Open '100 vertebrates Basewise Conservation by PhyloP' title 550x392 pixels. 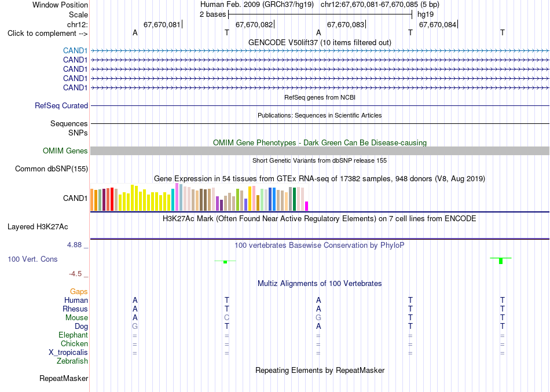(320, 246)
